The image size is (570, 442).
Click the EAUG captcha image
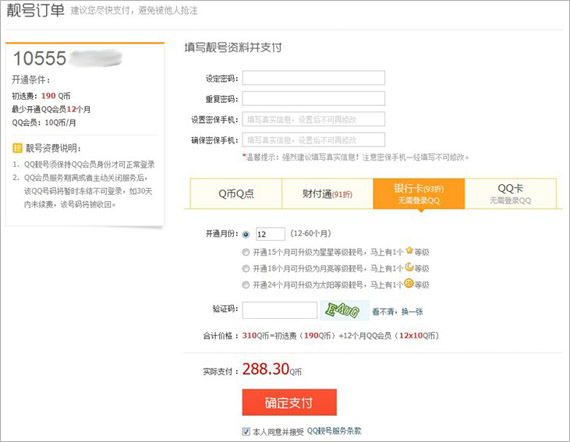click(x=344, y=310)
